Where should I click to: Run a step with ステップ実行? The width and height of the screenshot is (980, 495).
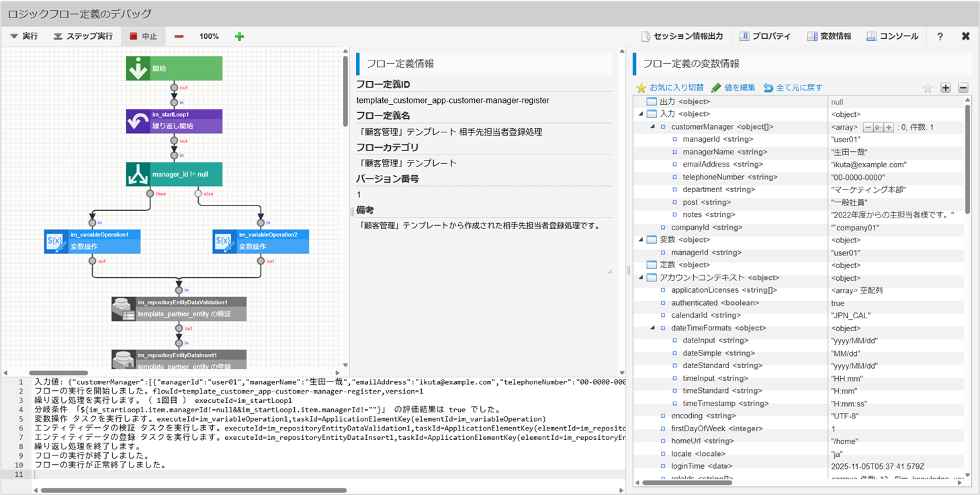83,36
